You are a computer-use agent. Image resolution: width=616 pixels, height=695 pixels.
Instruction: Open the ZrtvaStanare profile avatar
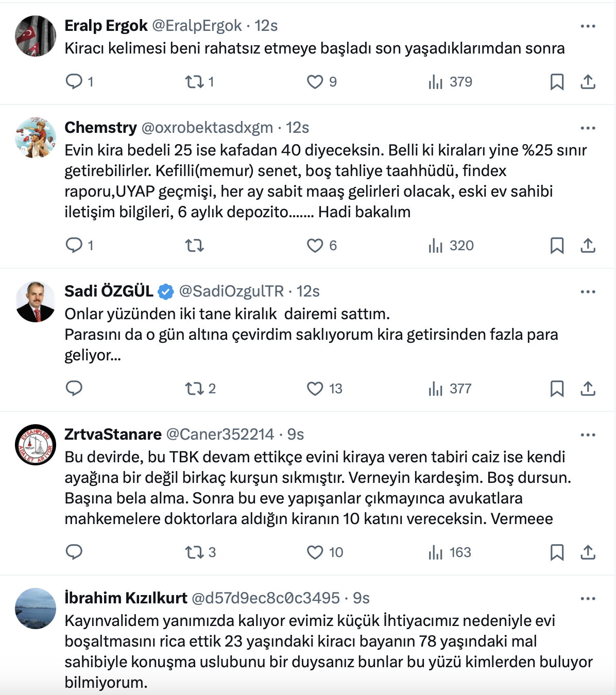pyautogui.click(x=36, y=445)
